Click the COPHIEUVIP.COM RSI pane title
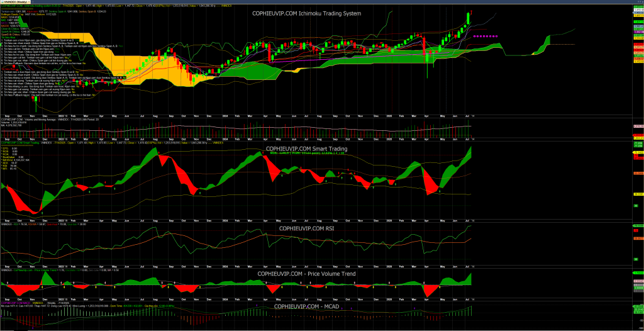 pos(306,228)
